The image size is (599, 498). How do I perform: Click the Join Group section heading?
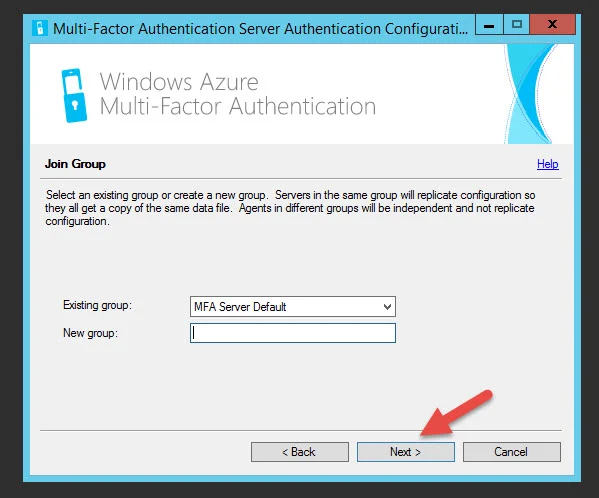tap(75, 164)
